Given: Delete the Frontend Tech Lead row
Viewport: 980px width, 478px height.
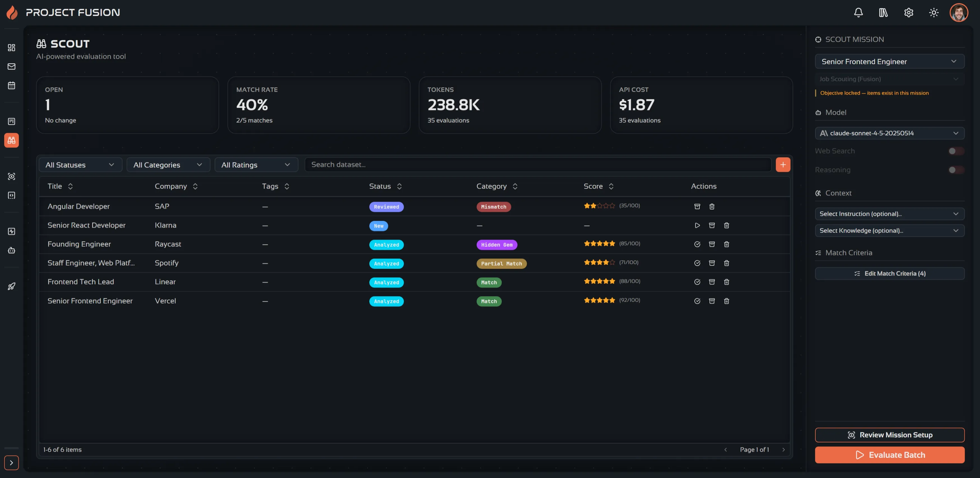Looking at the screenshot, I should click(x=726, y=282).
